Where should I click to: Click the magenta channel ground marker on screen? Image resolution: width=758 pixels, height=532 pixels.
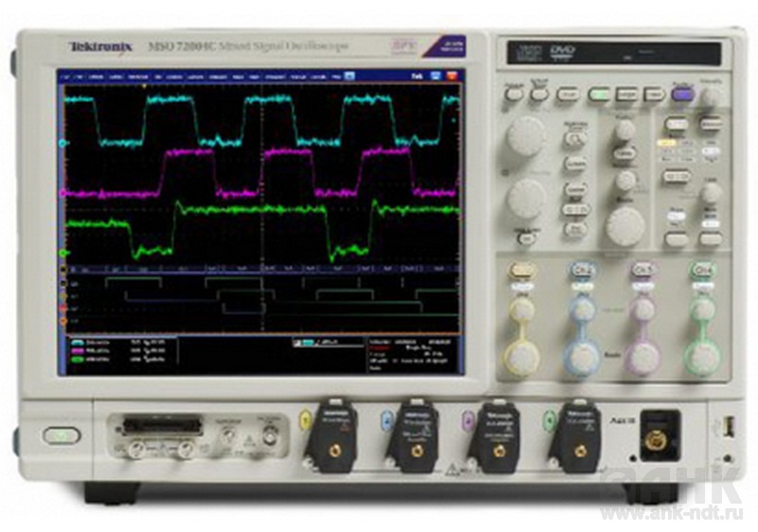pos(63,192)
